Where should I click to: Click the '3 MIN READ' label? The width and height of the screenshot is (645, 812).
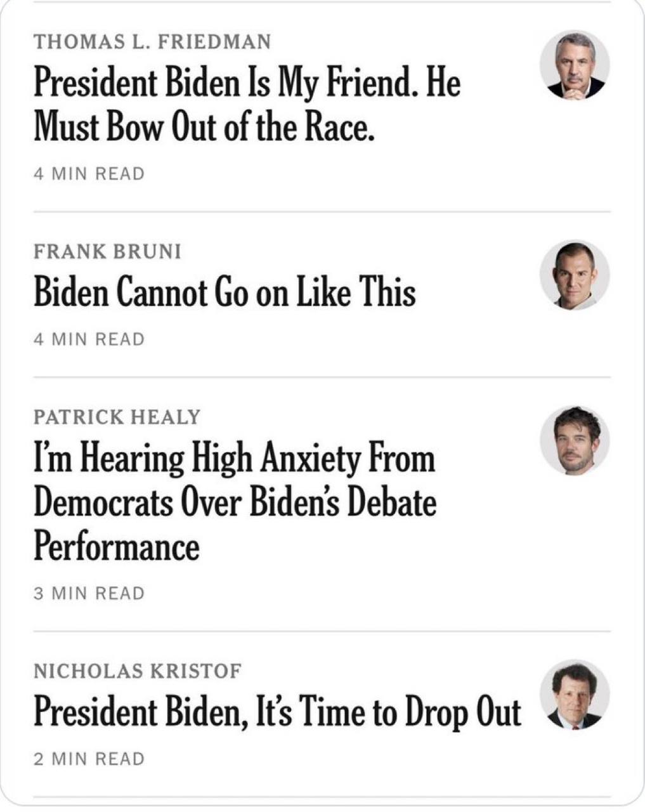(x=89, y=594)
